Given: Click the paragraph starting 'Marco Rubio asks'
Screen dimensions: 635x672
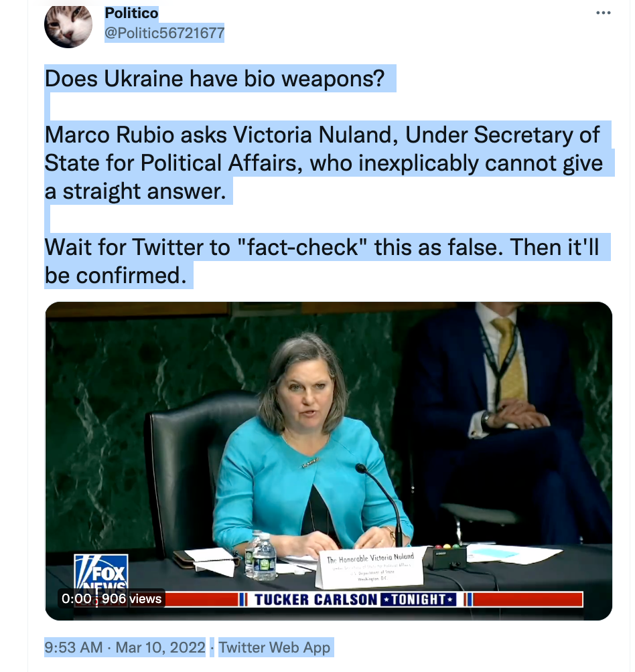Looking at the screenshot, I should (324, 163).
